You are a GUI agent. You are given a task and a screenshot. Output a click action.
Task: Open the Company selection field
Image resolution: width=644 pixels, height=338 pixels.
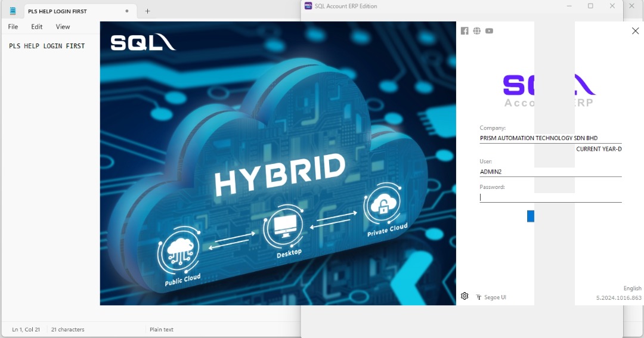click(x=550, y=138)
